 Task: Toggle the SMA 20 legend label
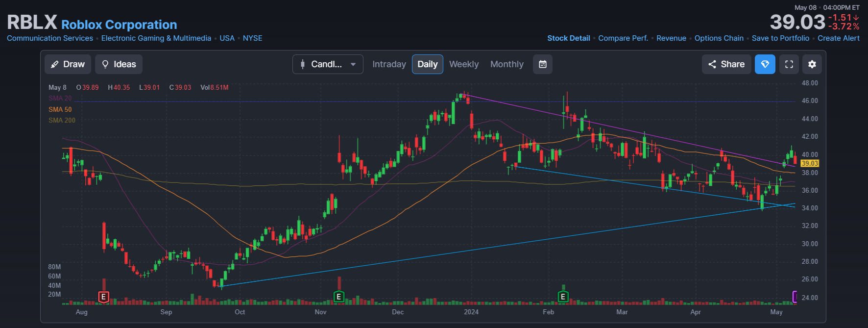[x=60, y=98]
